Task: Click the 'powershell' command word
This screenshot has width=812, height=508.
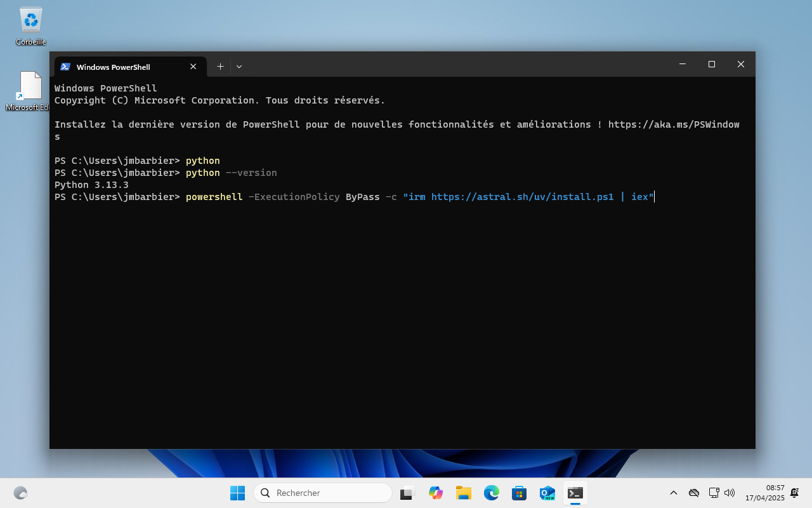Action: point(214,197)
